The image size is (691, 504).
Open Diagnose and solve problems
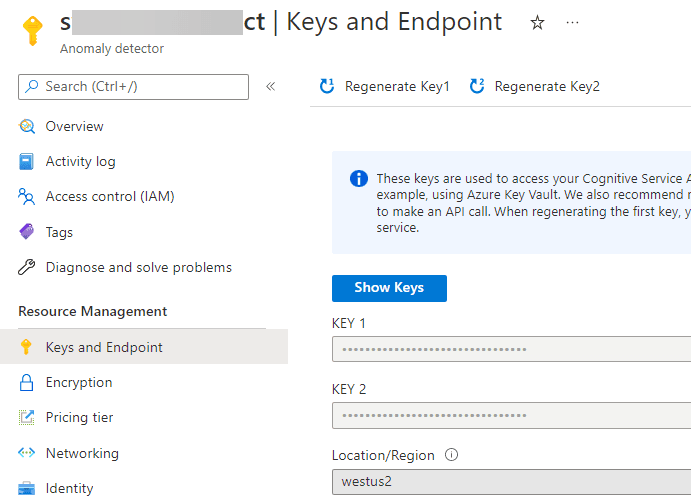pos(139,267)
